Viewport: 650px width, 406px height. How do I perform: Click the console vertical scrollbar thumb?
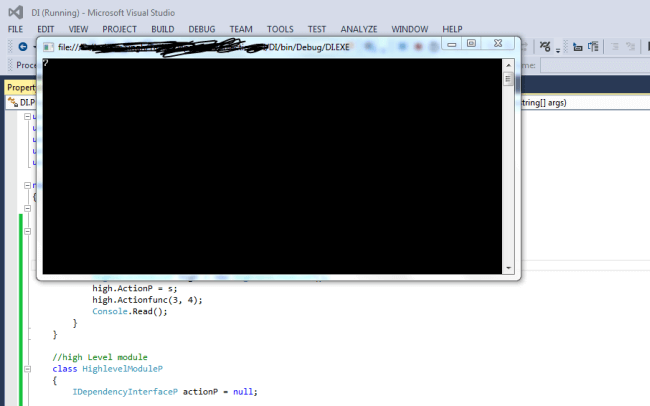tap(508, 79)
